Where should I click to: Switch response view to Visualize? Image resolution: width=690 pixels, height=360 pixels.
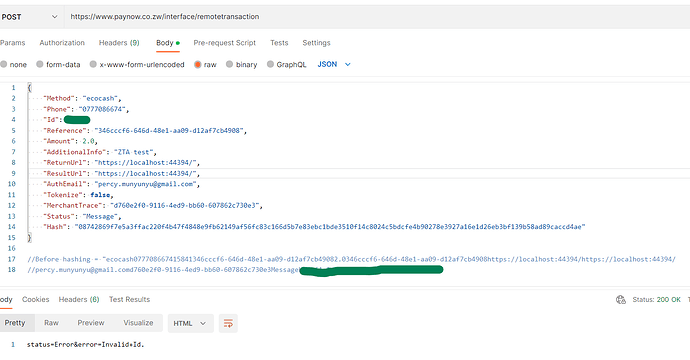coord(138,323)
